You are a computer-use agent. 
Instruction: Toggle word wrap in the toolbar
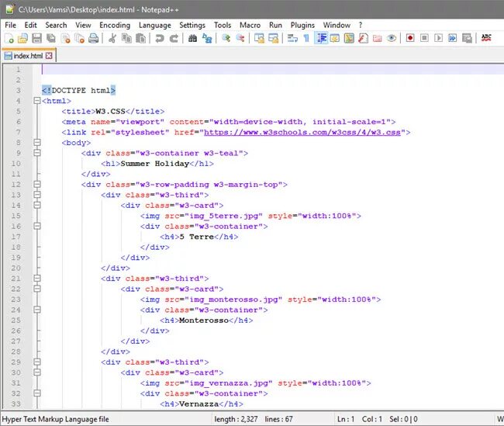click(x=292, y=38)
